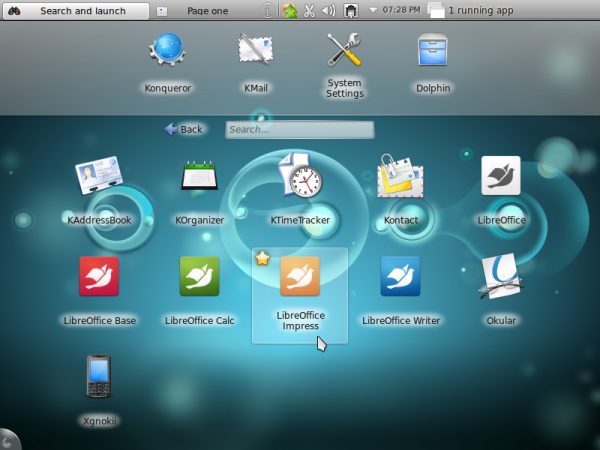Toggle favorite star on LibreOffice Impress
Screen dimensions: 600x450
[x=262, y=258]
